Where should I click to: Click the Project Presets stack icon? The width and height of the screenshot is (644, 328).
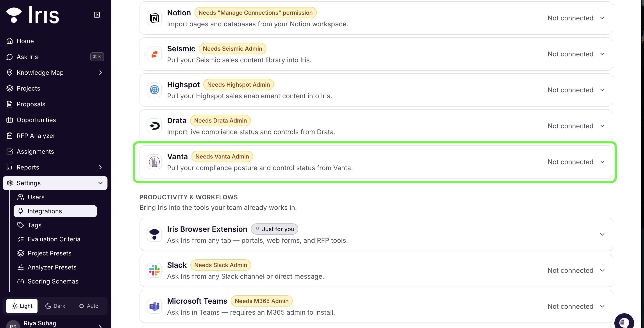click(20, 253)
